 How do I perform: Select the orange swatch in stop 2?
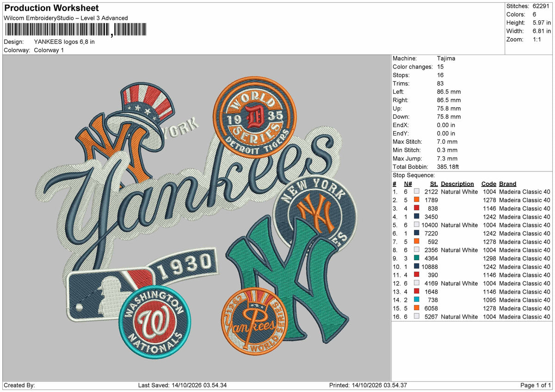click(417, 200)
